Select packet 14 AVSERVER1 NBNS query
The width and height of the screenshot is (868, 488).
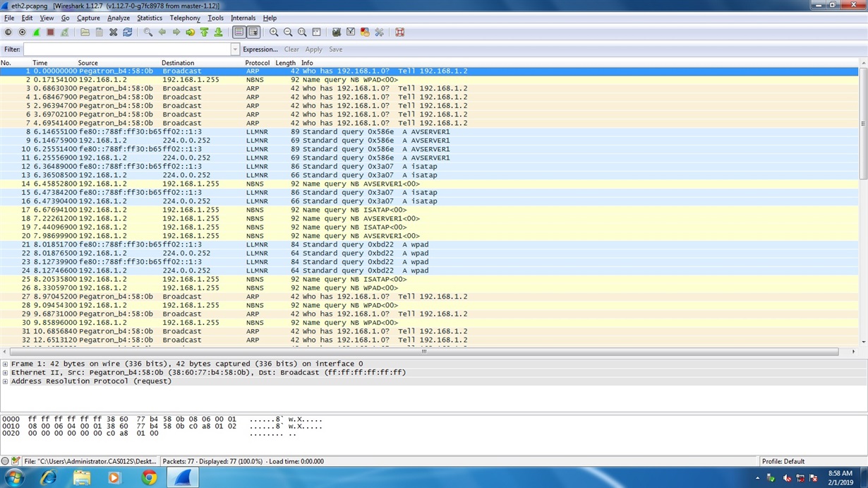429,184
